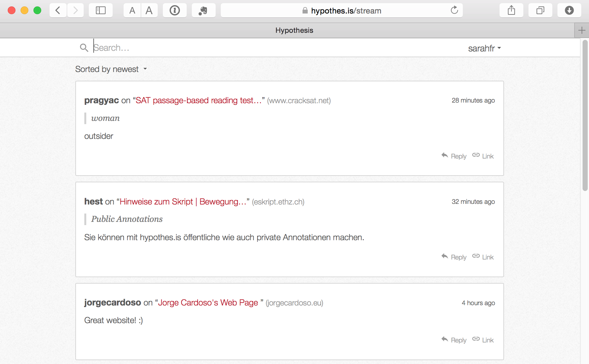Image resolution: width=589 pixels, height=364 pixels.
Task: Click the pragyac username
Action: click(x=101, y=100)
